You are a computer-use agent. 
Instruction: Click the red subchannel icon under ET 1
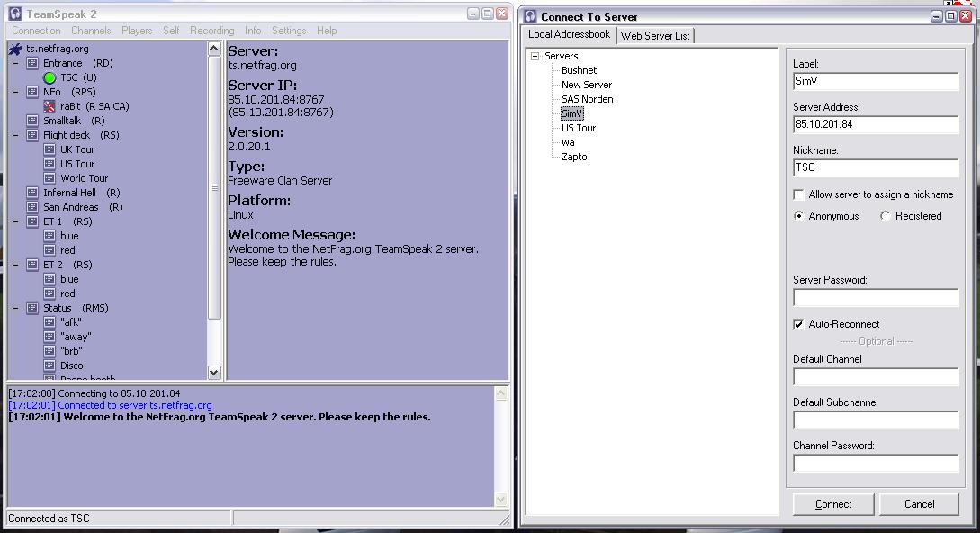click(50, 250)
